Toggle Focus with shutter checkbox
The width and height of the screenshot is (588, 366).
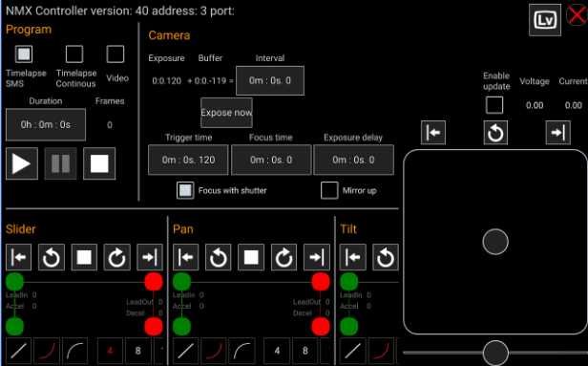(185, 190)
